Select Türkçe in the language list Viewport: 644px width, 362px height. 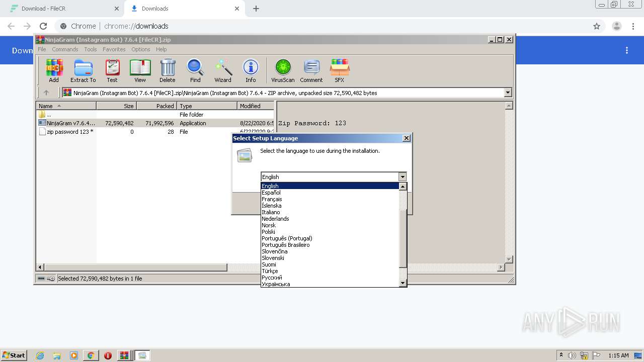(x=330, y=271)
